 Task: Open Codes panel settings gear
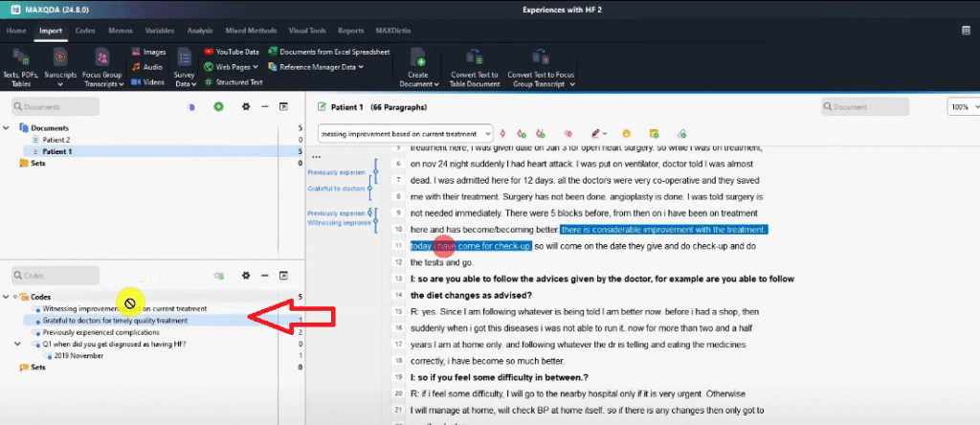[246, 276]
